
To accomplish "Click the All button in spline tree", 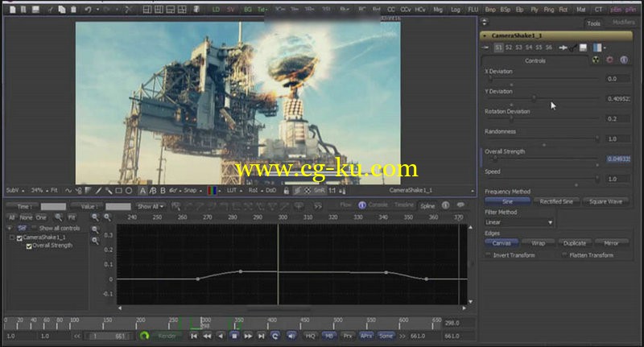I will pyautogui.click(x=11, y=217).
